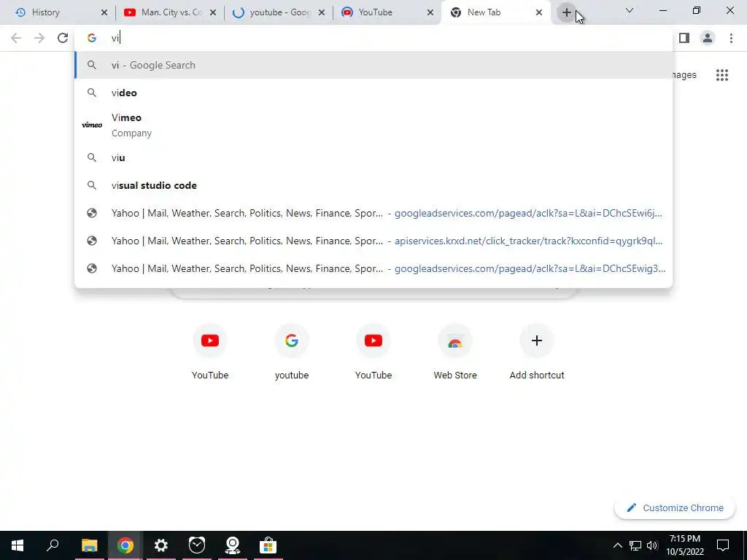Screen dimensions: 747x560
Task: Open the clock app in taskbar
Action: click(197, 545)
